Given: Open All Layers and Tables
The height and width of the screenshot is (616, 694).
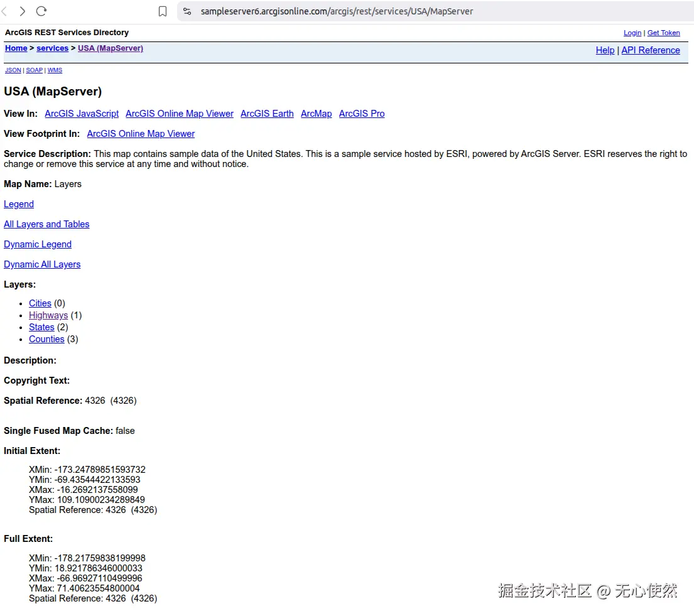Looking at the screenshot, I should 46,224.
